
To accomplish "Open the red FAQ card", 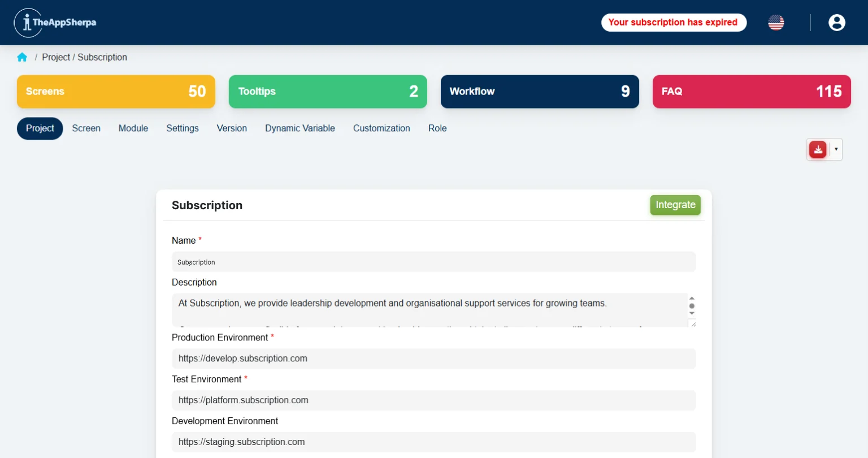I will (752, 92).
